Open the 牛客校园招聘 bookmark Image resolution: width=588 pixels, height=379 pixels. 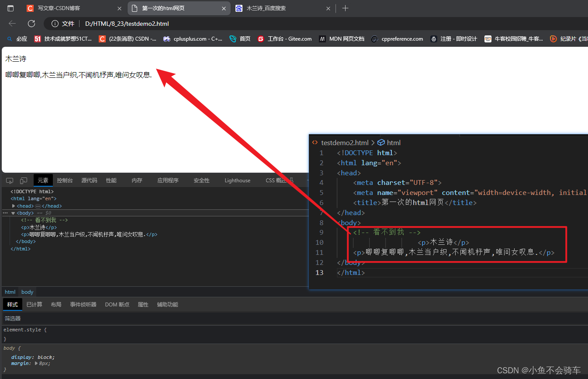pyautogui.click(x=514, y=39)
